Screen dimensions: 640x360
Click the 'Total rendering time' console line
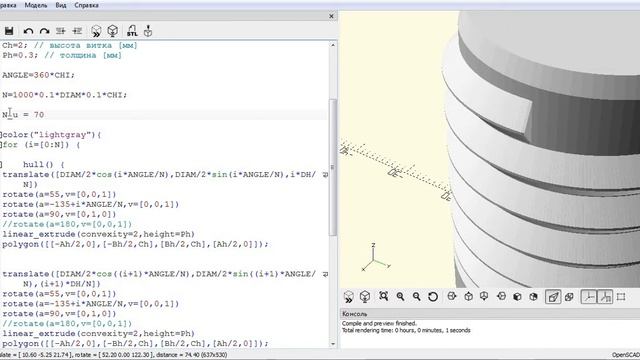tap(406, 330)
